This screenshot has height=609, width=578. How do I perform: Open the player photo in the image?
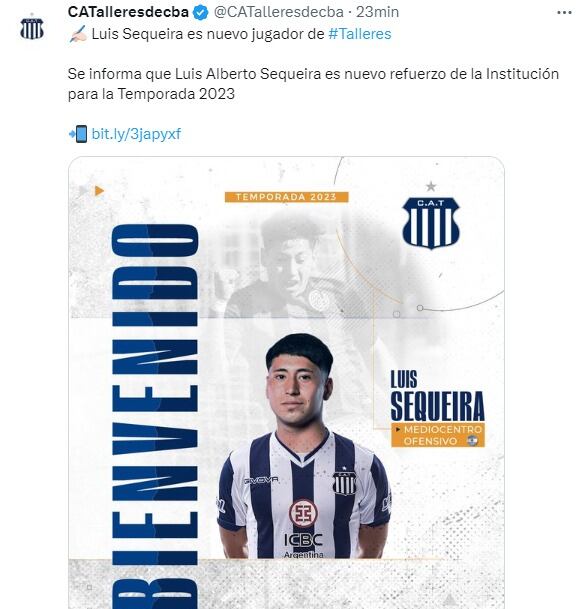click(303, 446)
